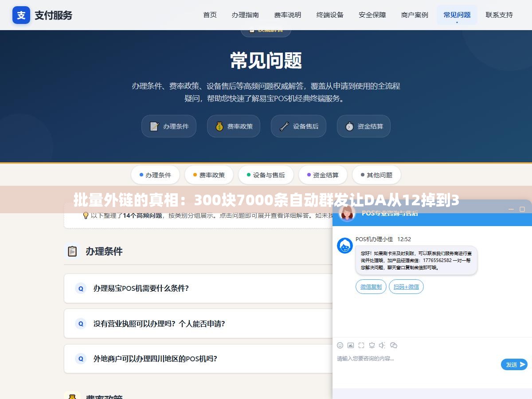This screenshot has height=399, width=532.
Task: Click the 支付服务 logo icon
Action: [21, 15]
